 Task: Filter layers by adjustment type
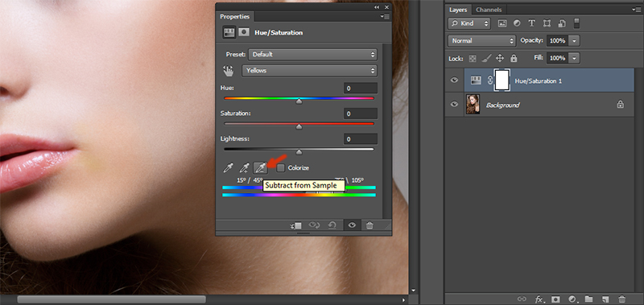click(517, 23)
